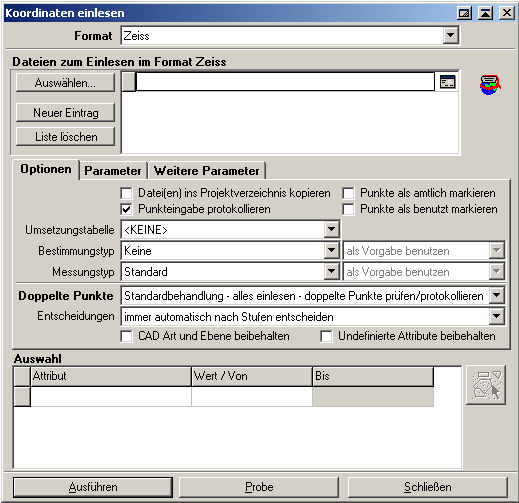
Task: Click the Attribut column header
Action: click(x=111, y=376)
